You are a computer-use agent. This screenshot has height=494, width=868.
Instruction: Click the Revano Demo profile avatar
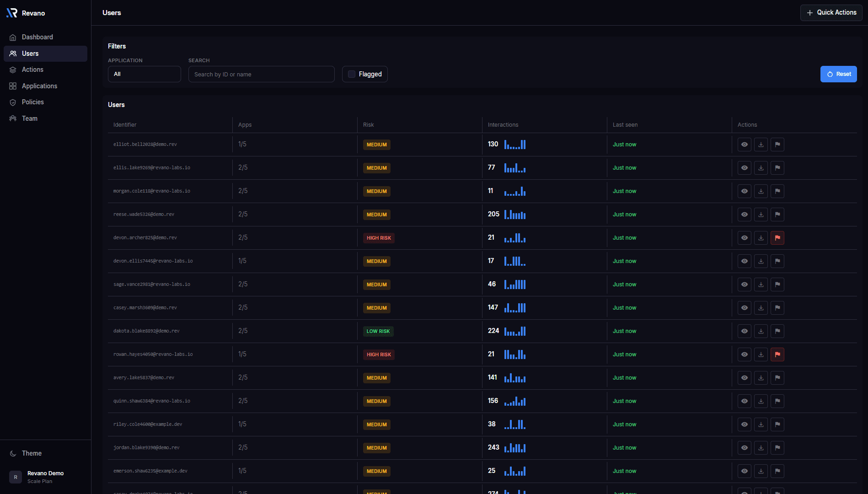tap(15, 477)
